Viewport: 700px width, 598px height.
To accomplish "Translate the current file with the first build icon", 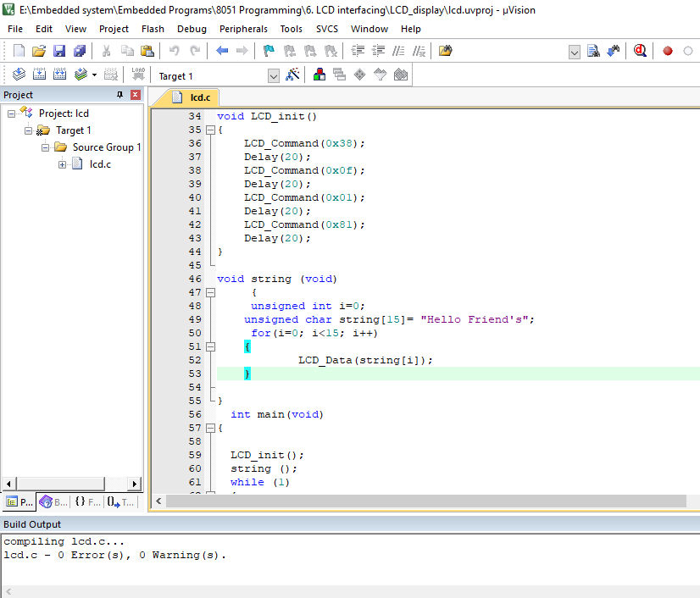I will coord(19,74).
